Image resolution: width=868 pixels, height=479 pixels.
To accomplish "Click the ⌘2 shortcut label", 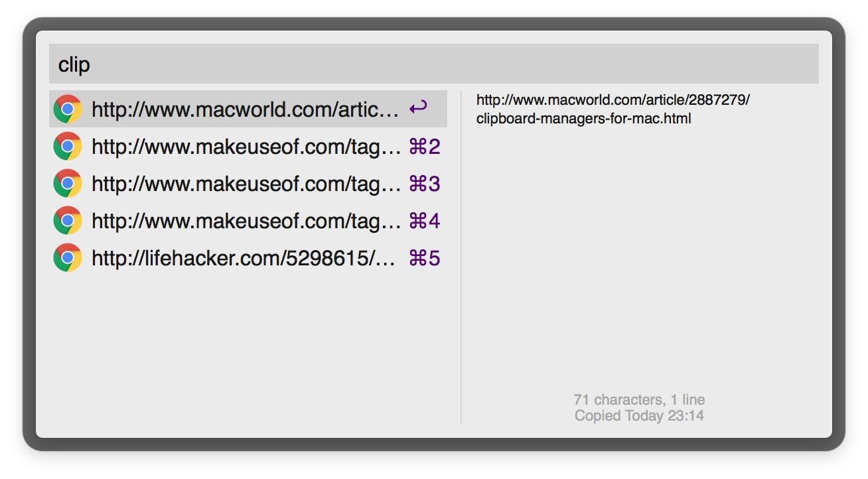I will 425,147.
